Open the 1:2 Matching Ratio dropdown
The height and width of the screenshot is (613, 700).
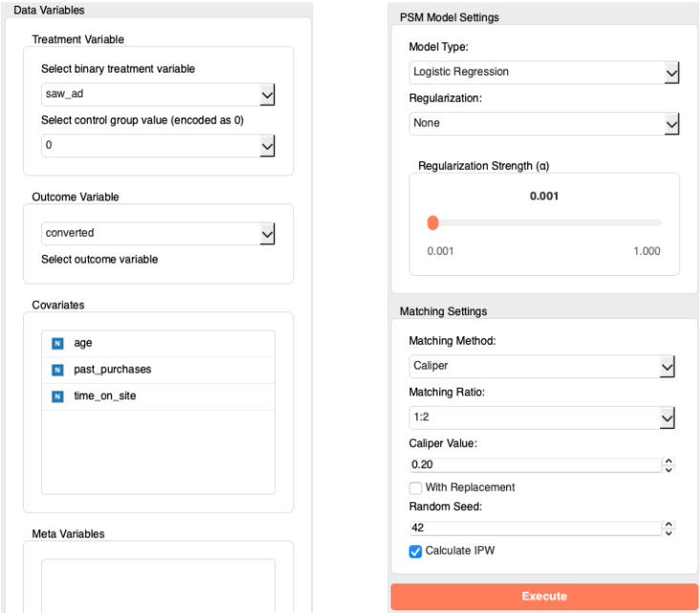(x=541, y=418)
